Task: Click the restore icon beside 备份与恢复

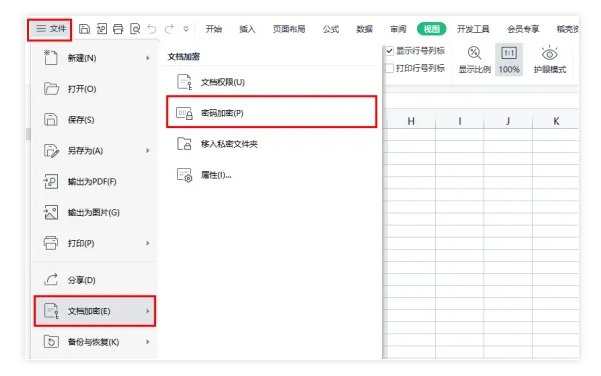Action: click(51, 342)
